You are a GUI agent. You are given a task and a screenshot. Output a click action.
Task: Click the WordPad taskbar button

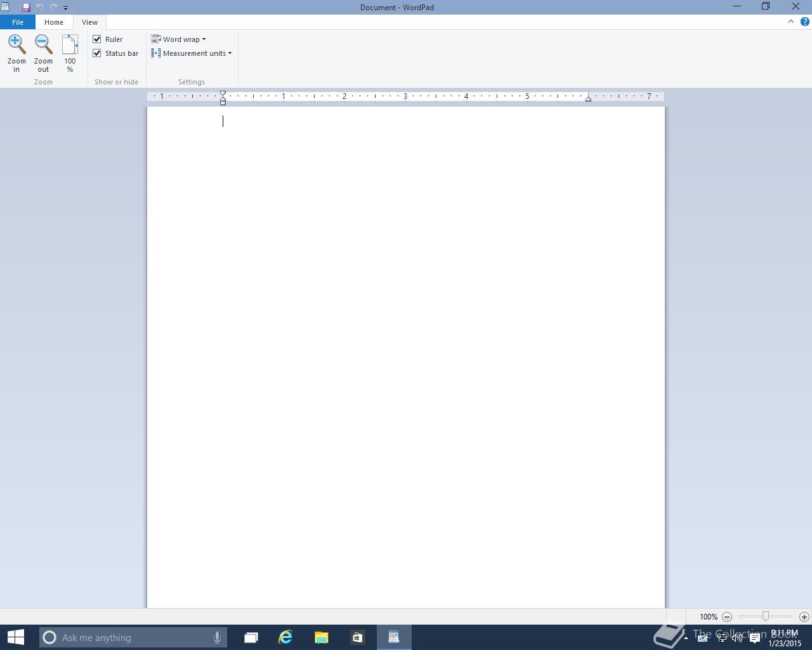pos(394,637)
